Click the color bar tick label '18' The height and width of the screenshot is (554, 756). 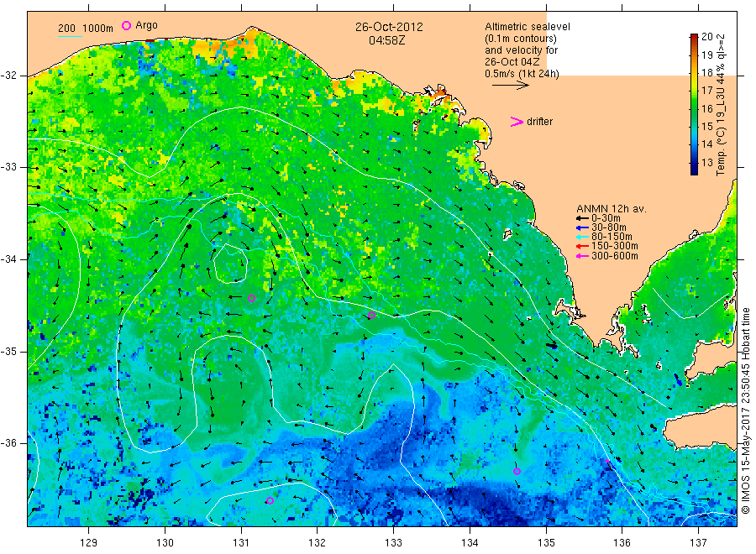(x=706, y=73)
